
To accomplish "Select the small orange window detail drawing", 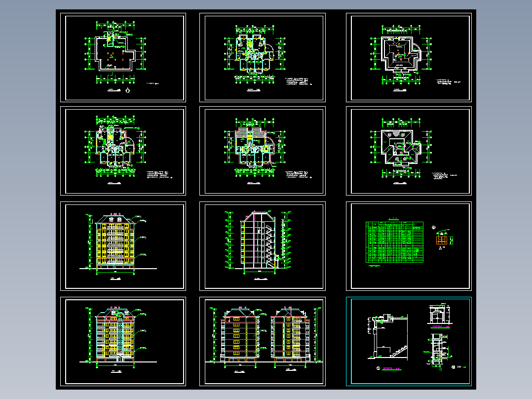I will point(441,240).
